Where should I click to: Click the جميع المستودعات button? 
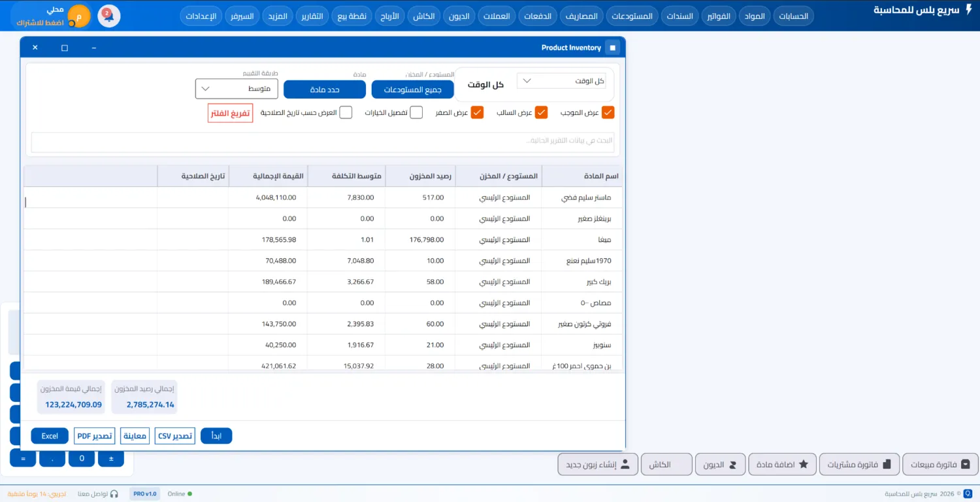412,90
